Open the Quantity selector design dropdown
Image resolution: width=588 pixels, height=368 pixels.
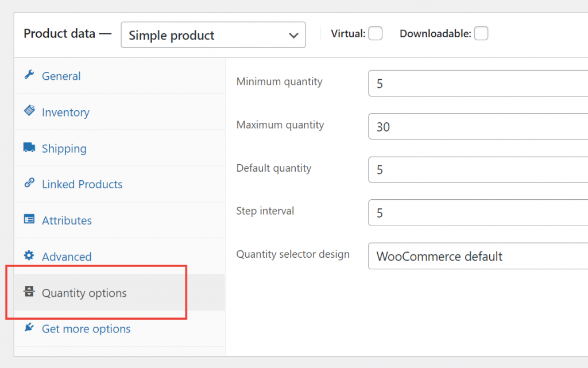click(x=477, y=256)
